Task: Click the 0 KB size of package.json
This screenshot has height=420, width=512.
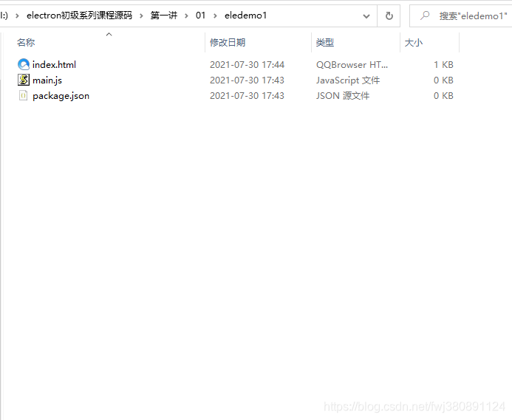Action: [x=443, y=96]
